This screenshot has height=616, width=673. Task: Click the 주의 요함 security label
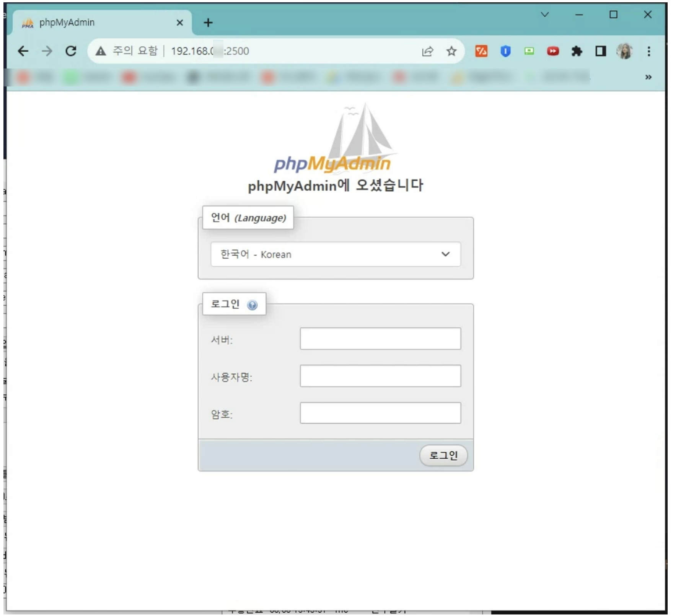(135, 51)
